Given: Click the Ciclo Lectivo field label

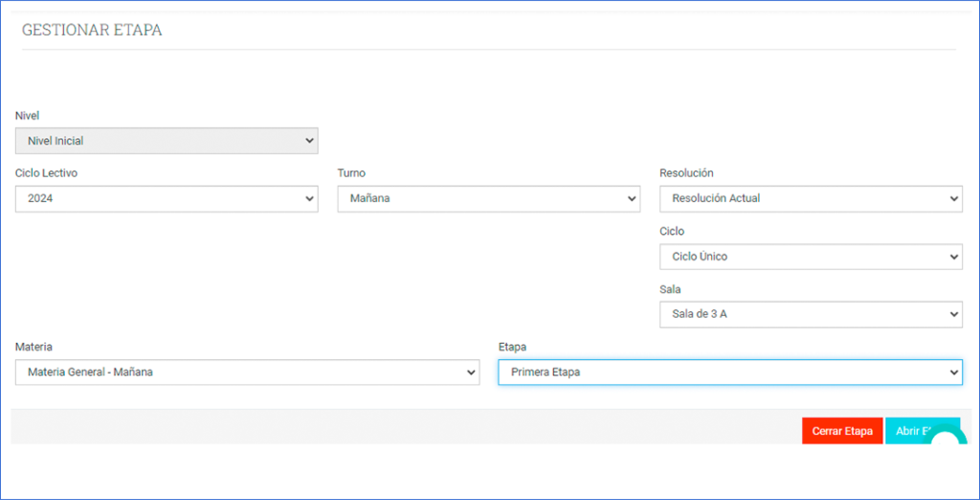Looking at the screenshot, I should [x=46, y=173].
